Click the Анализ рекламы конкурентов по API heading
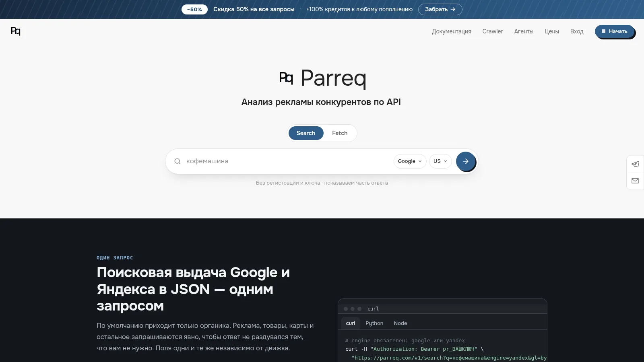Screen dimensions: 644x362 click(x=321, y=102)
